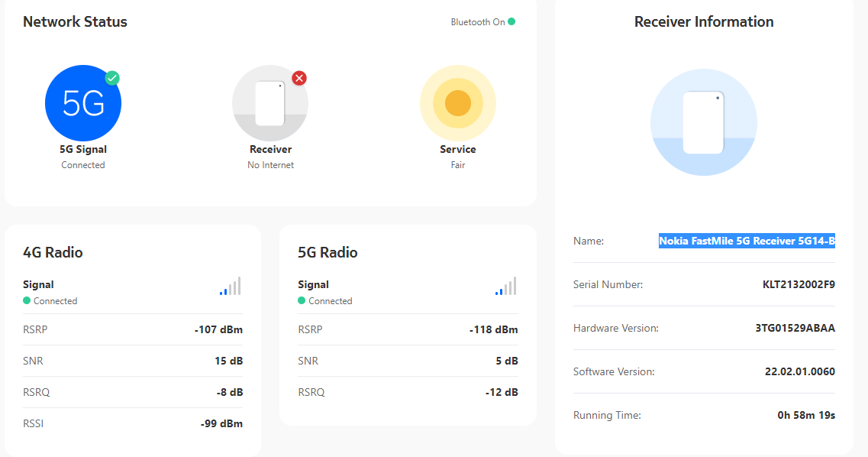Screen dimensions: 868x457
Task: Click the green Connected dot under 5G Radio
Action: click(302, 301)
